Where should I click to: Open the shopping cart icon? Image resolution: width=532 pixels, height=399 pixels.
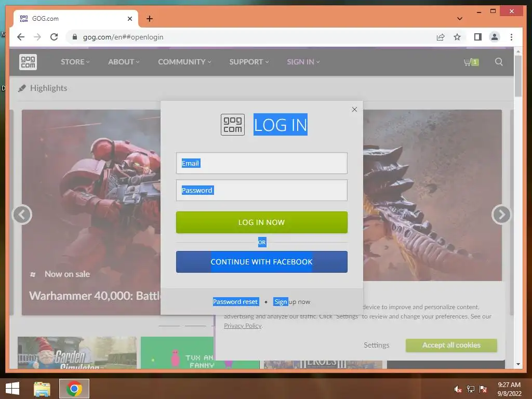pos(471,62)
